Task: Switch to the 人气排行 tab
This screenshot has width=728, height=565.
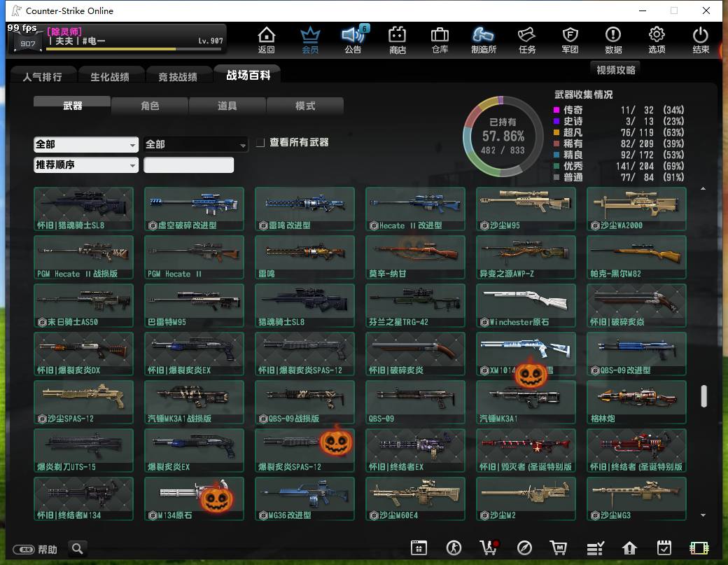Action: (42, 76)
